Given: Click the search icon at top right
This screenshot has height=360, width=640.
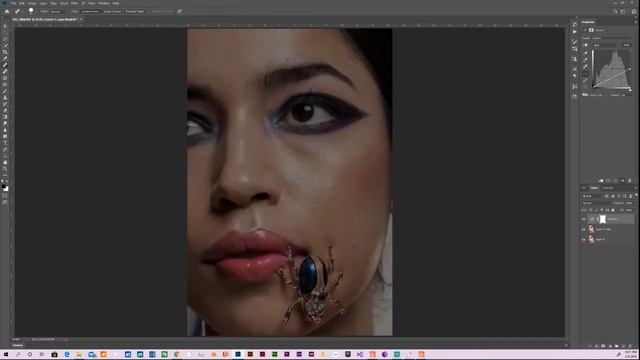Looking at the screenshot, I should pyautogui.click(x=615, y=11).
